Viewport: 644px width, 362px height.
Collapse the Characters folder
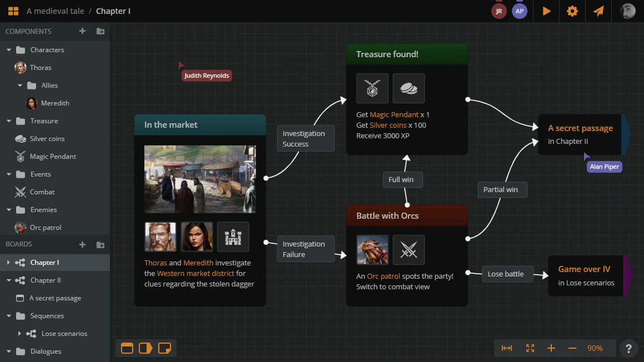pos(9,49)
